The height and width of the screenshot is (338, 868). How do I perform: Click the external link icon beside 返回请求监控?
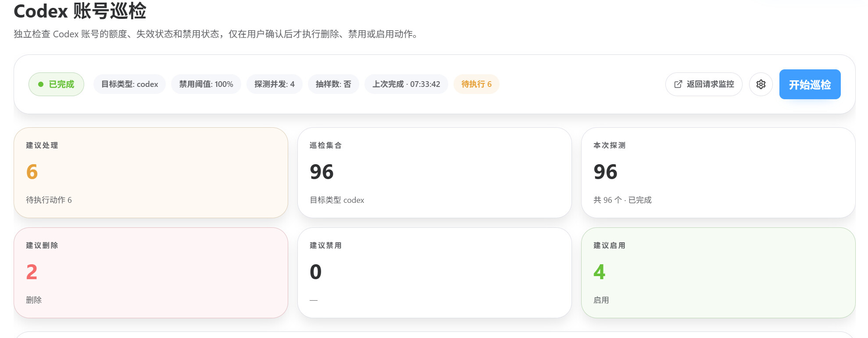click(678, 84)
